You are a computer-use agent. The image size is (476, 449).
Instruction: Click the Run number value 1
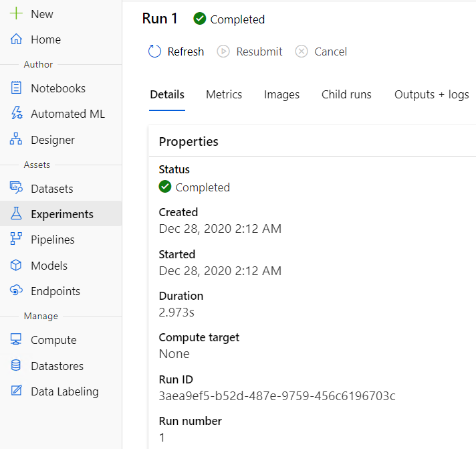(x=162, y=438)
